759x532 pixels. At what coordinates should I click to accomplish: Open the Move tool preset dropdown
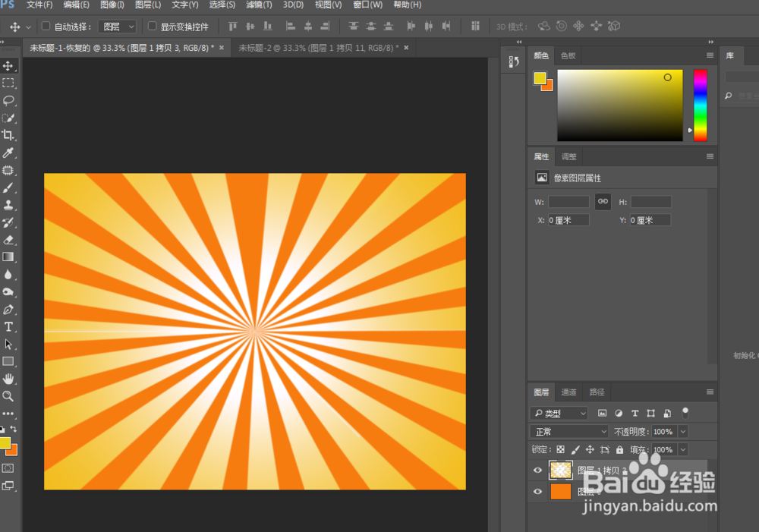[29, 27]
